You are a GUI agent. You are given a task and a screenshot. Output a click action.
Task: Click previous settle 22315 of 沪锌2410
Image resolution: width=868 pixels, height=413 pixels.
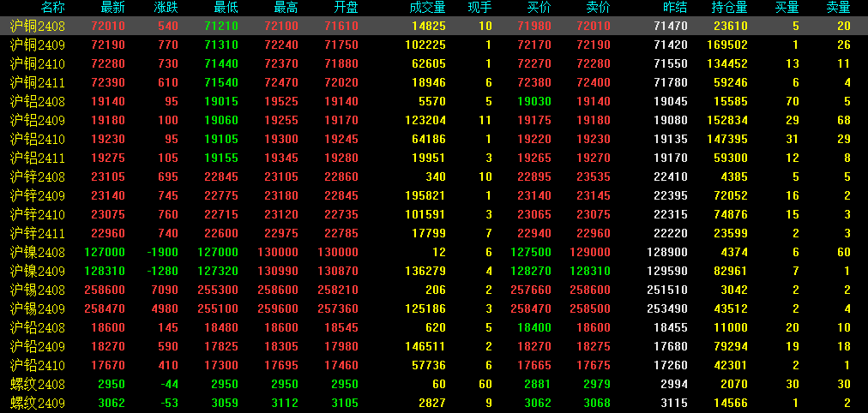[x=670, y=214]
